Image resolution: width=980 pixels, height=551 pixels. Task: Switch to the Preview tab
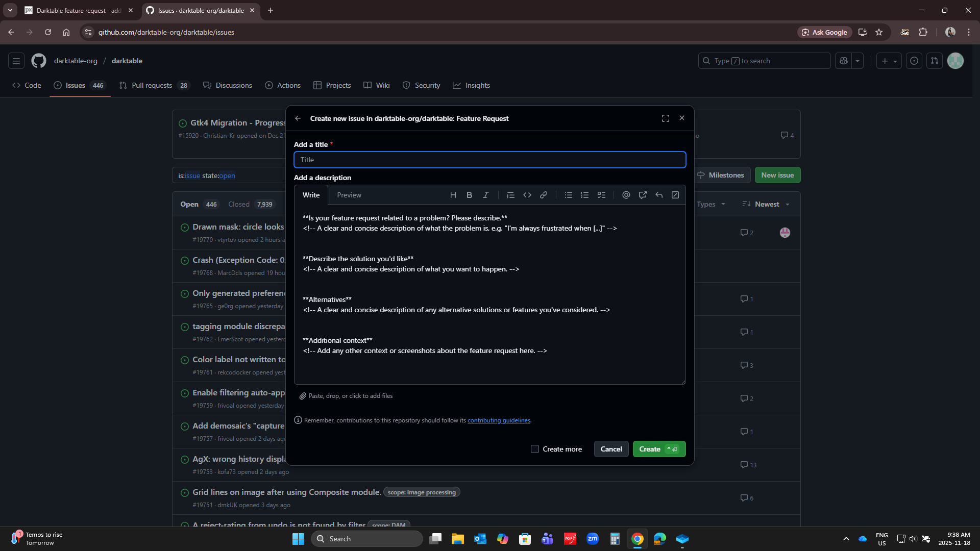click(349, 195)
